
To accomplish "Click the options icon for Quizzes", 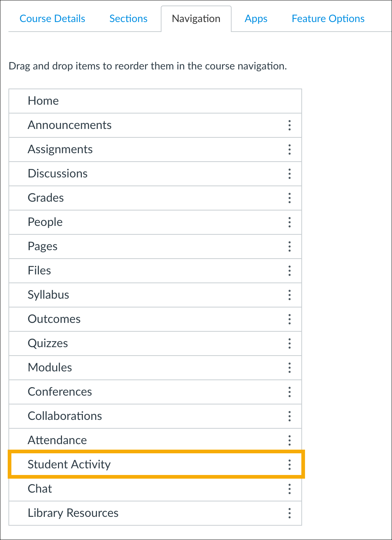I will (x=290, y=343).
